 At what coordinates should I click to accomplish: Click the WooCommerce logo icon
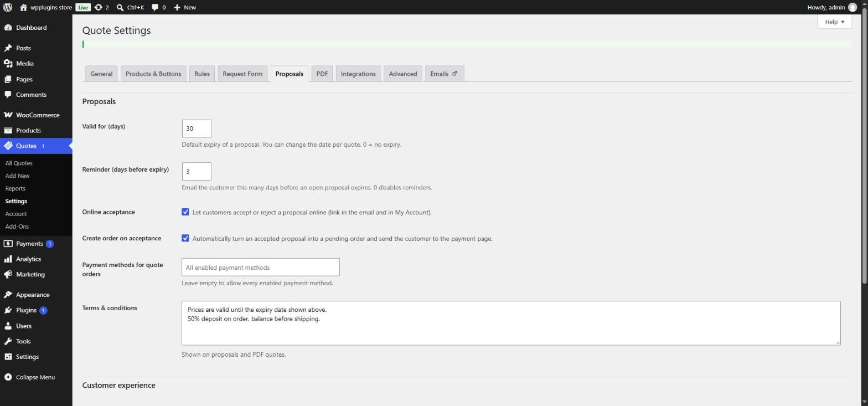pos(8,115)
